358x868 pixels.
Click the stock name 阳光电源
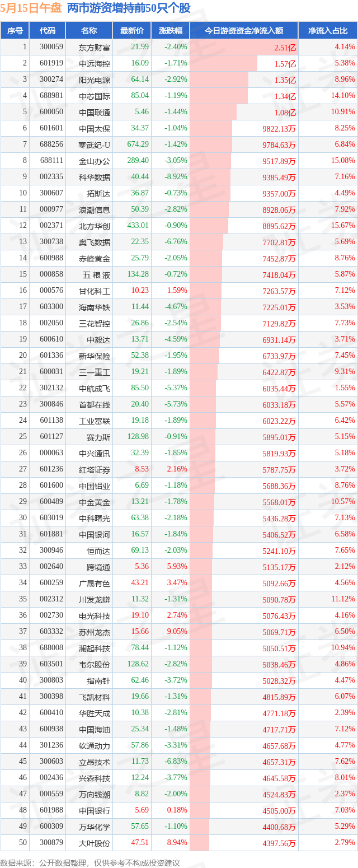click(95, 80)
